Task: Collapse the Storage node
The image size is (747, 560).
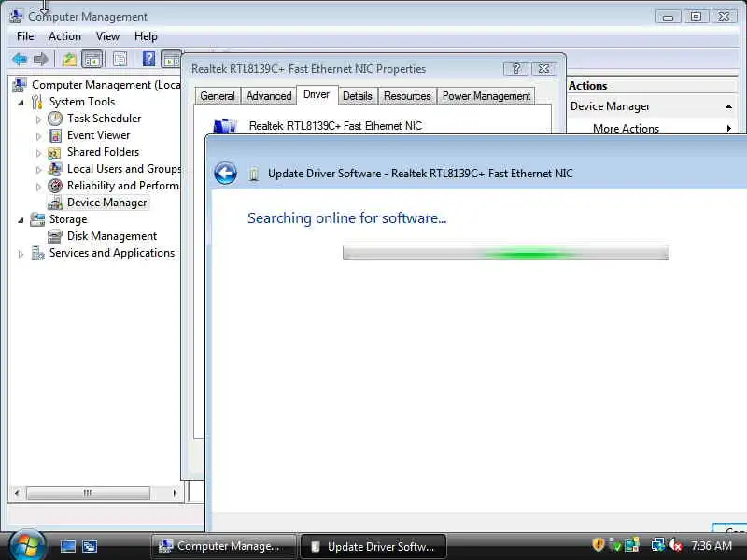Action: tap(21, 220)
